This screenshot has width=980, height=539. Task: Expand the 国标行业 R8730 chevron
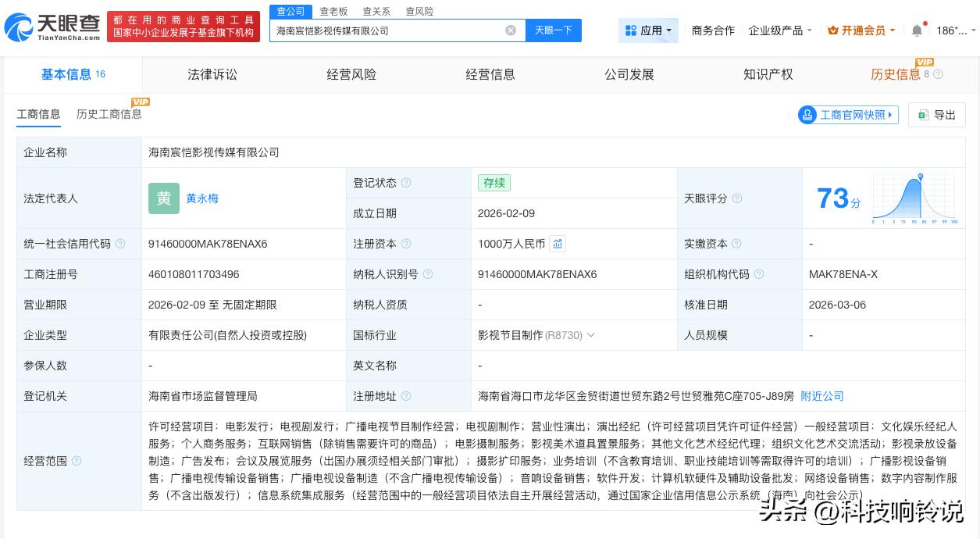[591, 335]
